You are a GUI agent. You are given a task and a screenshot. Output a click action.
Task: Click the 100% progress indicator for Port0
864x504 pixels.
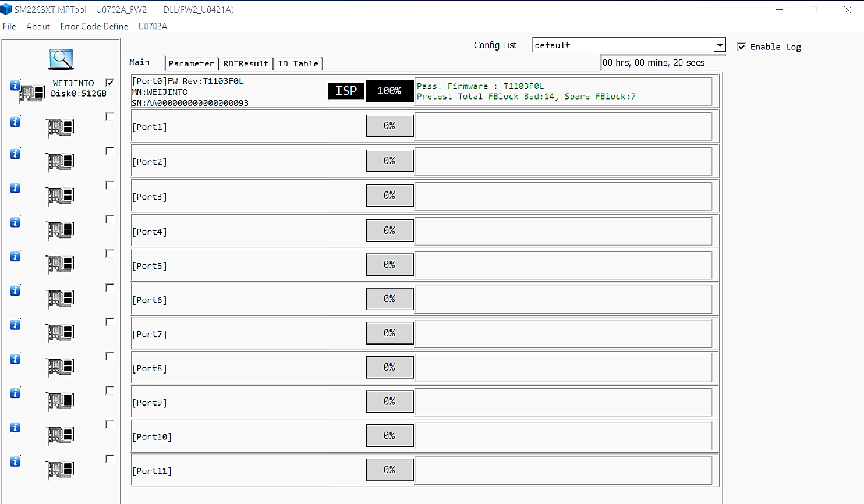[389, 91]
